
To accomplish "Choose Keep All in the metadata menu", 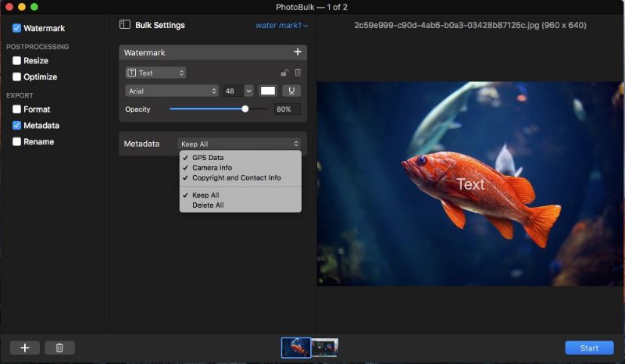I will tap(241, 195).
